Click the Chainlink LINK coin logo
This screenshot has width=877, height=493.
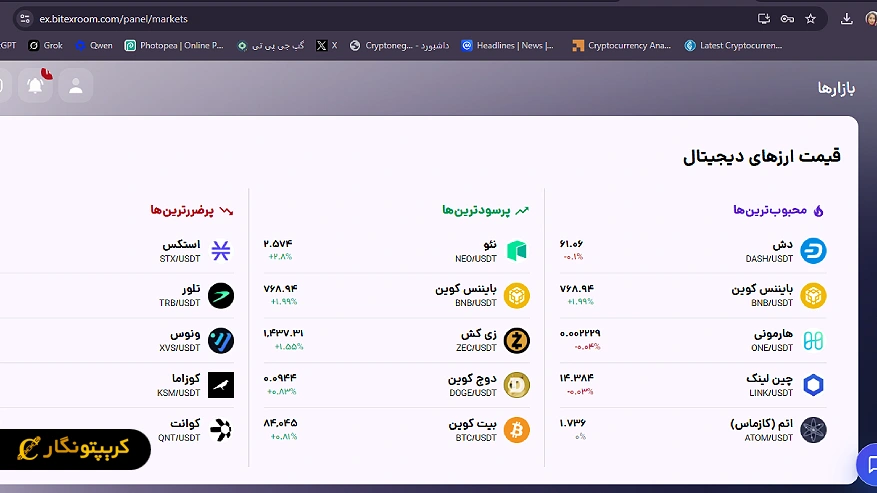tap(813, 385)
